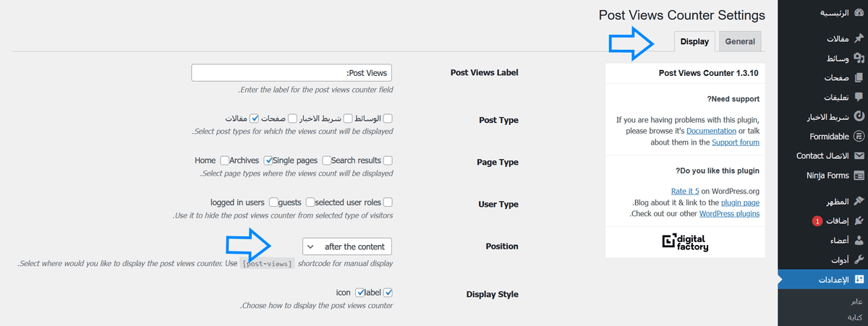This screenshot has width=868, height=326.
Task: Click the Pages (صفحات) sidebar icon
Action: [x=859, y=77]
